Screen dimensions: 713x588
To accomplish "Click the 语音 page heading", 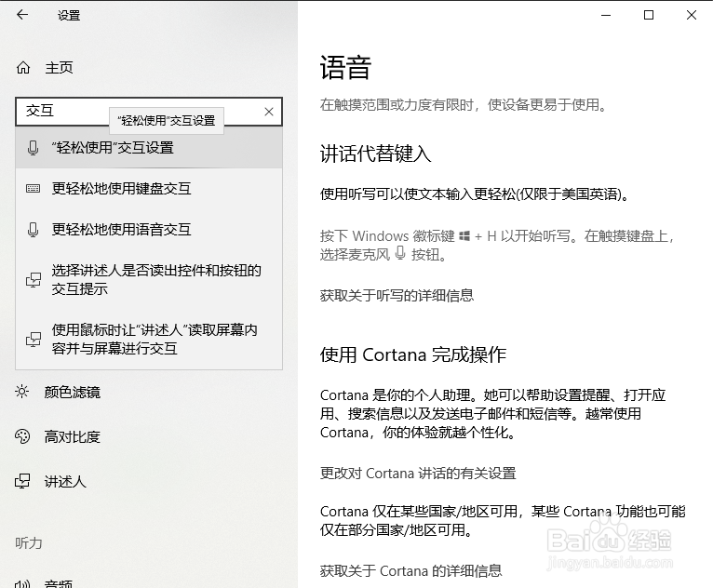I will [345, 68].
